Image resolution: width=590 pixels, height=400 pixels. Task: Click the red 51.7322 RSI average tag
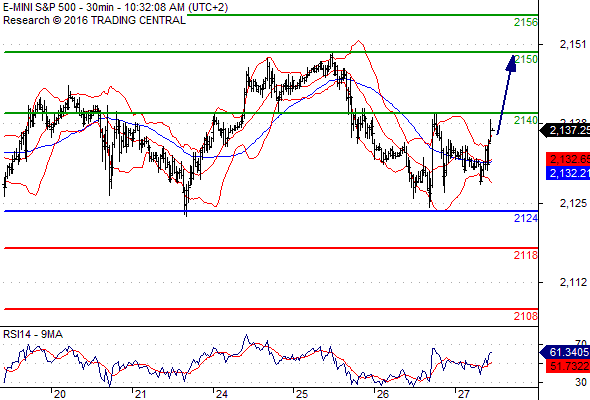click(x=568, y=366)
